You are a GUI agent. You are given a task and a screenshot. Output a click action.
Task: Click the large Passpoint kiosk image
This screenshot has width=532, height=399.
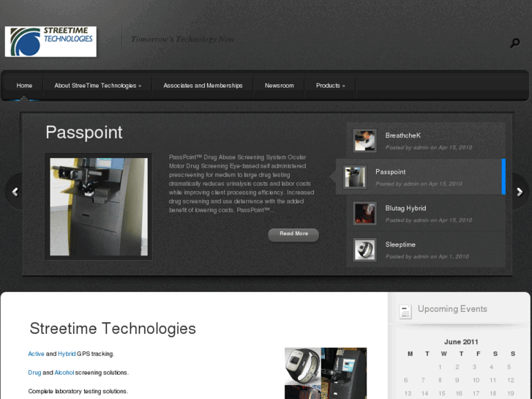click(99, 206)
